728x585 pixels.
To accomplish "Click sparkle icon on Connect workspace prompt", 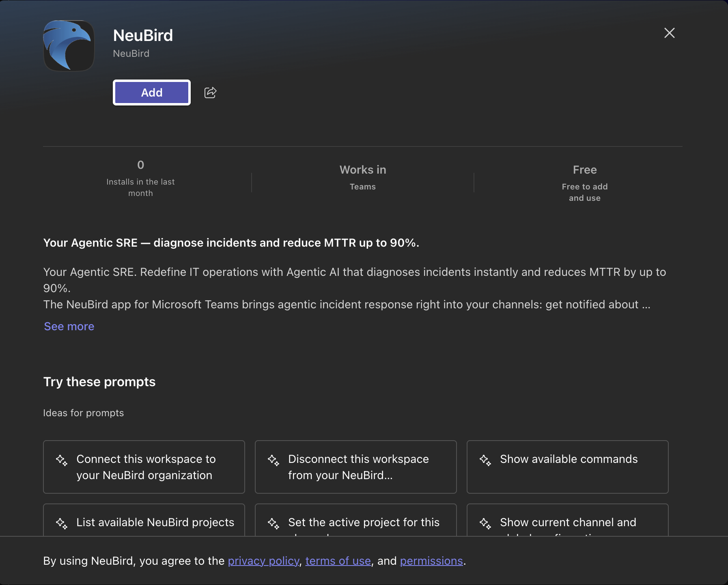I will pos(62,460).
